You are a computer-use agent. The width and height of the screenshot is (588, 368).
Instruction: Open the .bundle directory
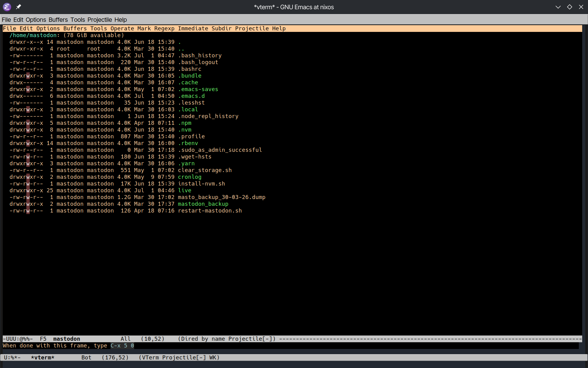pos(190,76)
